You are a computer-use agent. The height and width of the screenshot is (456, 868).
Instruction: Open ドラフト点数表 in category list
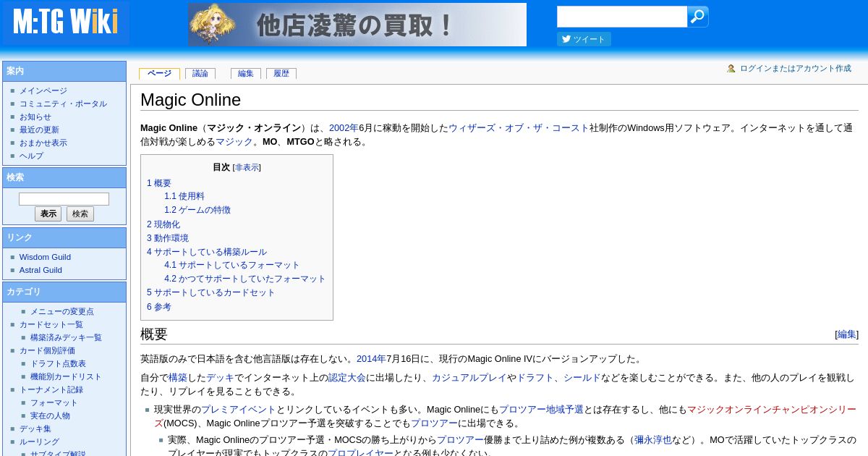(x=58, y=363)
